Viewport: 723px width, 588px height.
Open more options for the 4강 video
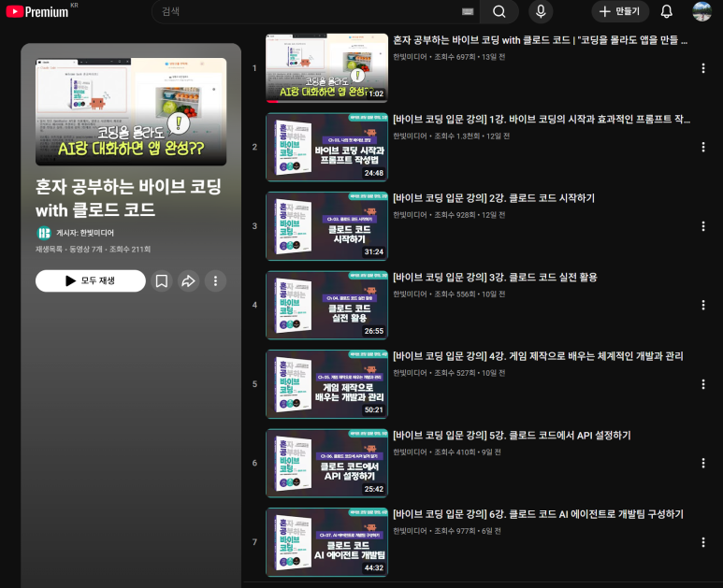point(702,384)
